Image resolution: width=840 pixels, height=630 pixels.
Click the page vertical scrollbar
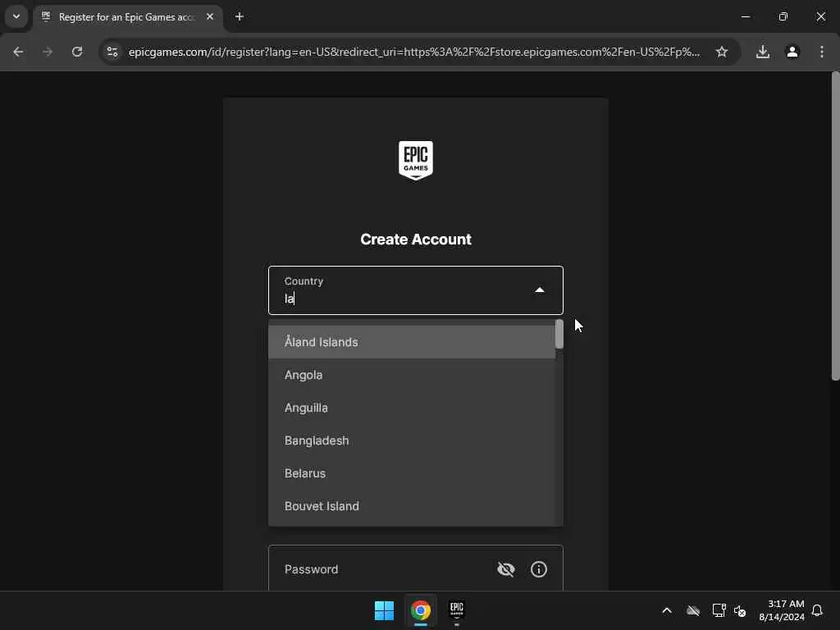(835, 226)
